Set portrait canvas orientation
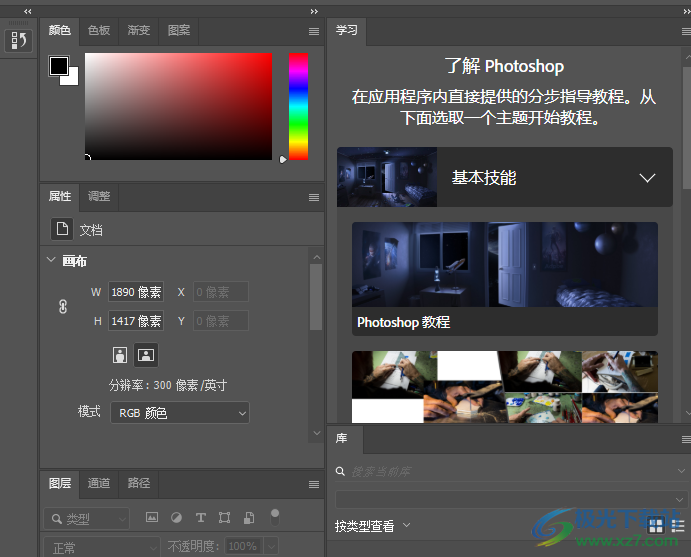 (120, 355)
